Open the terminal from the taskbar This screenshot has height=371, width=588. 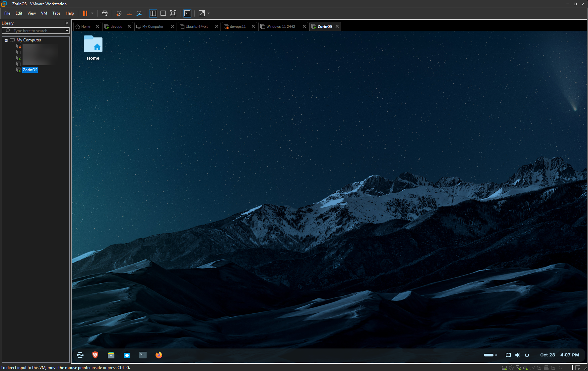click(x=143, y=355)
